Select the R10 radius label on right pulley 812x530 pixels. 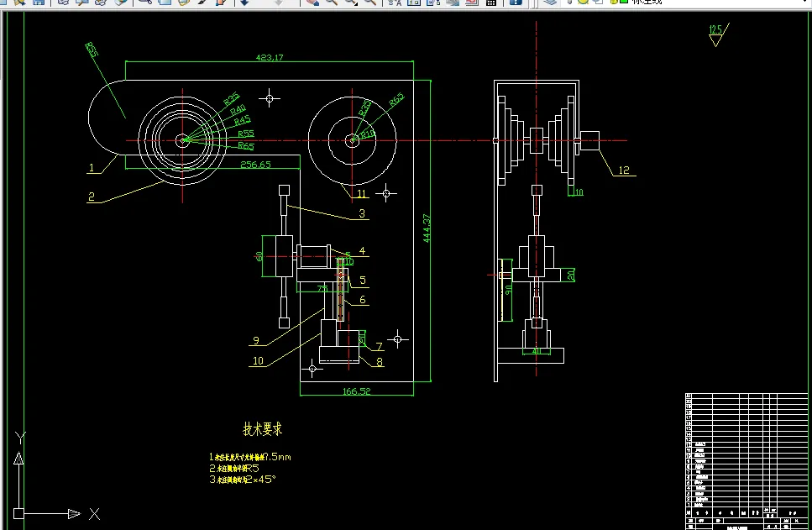pyautogui.click(x=368, y=134)
